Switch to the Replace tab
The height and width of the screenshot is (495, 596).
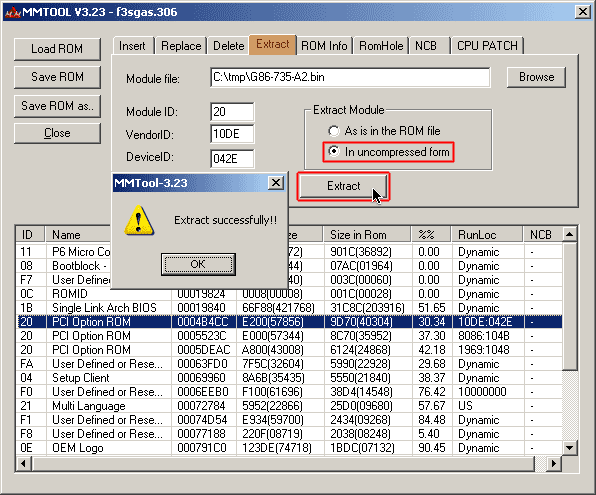[x=181, y=46]
